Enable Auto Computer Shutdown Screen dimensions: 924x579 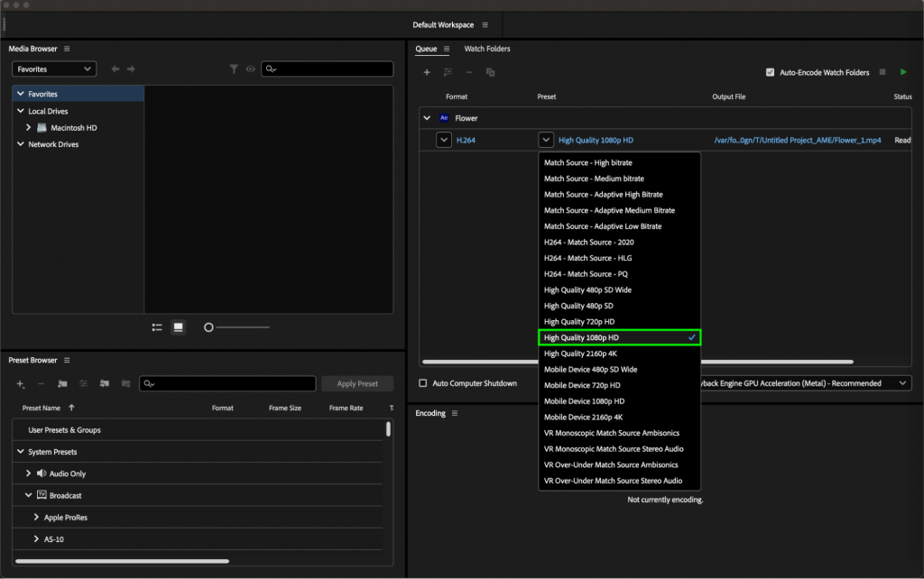421,382
